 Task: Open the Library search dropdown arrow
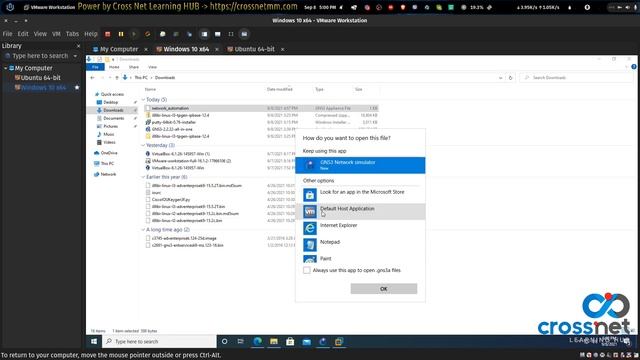coord(75,56)
